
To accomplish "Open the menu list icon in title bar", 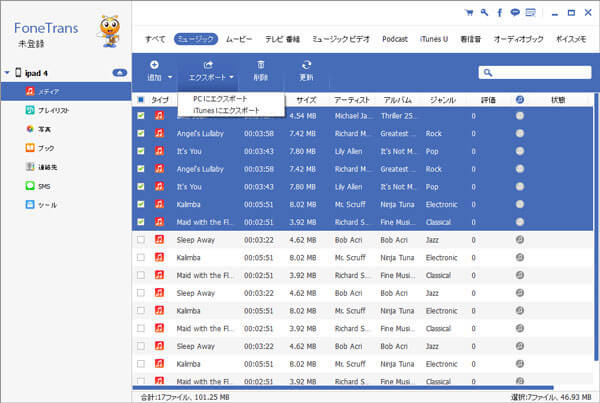I will click(x=530, y=13).
